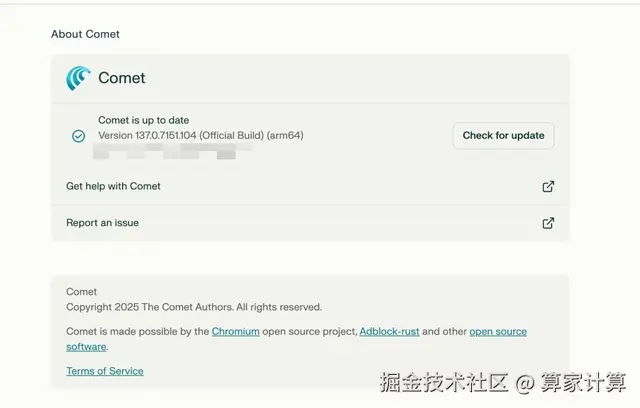This screenshot has height=408, width=640.
Task: Open the Terms of Service link
Action: 105,371
